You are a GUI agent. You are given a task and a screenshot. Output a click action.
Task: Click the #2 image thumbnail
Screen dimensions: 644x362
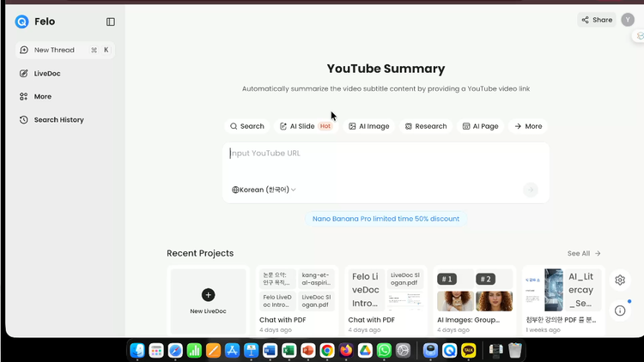pyautogui.click(x=494, y=290)
